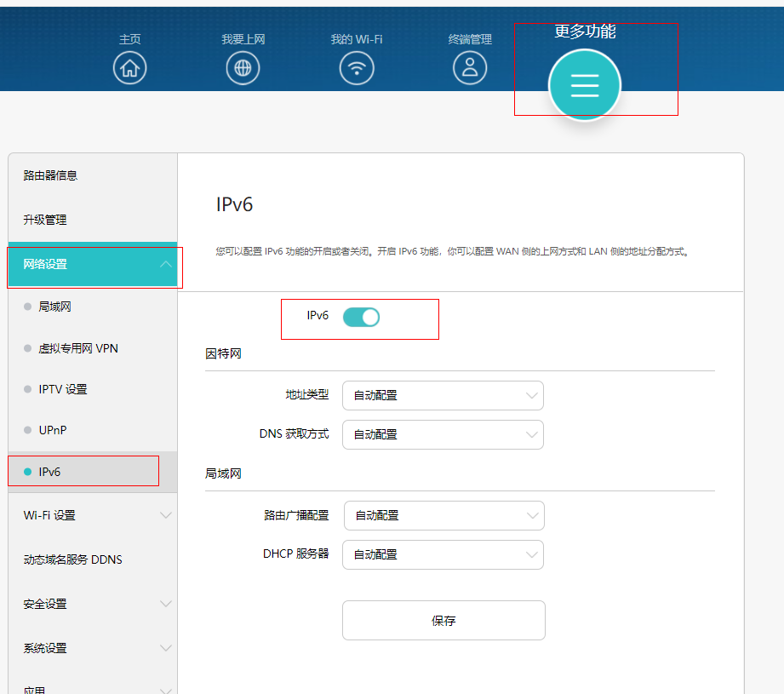Open the 地址类型 dropdown
This screenshot has height=694, width=784.
tap(443, 395)
